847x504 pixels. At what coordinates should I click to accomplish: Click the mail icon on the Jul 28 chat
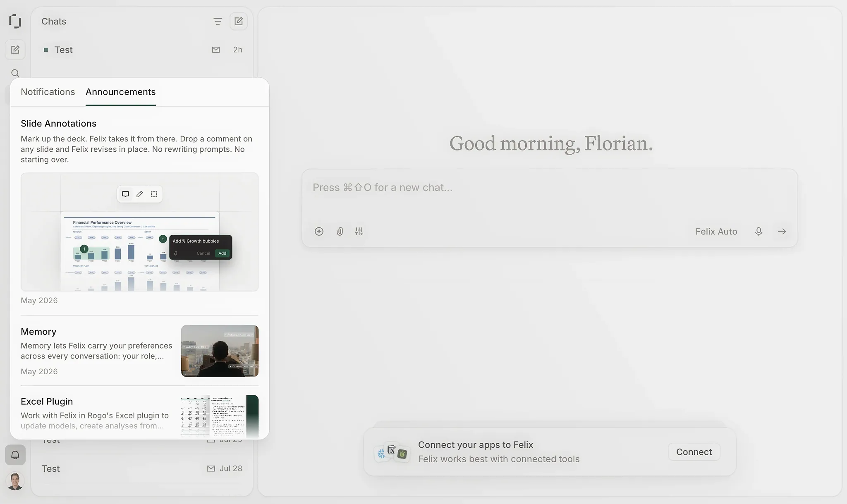point(211,468)
